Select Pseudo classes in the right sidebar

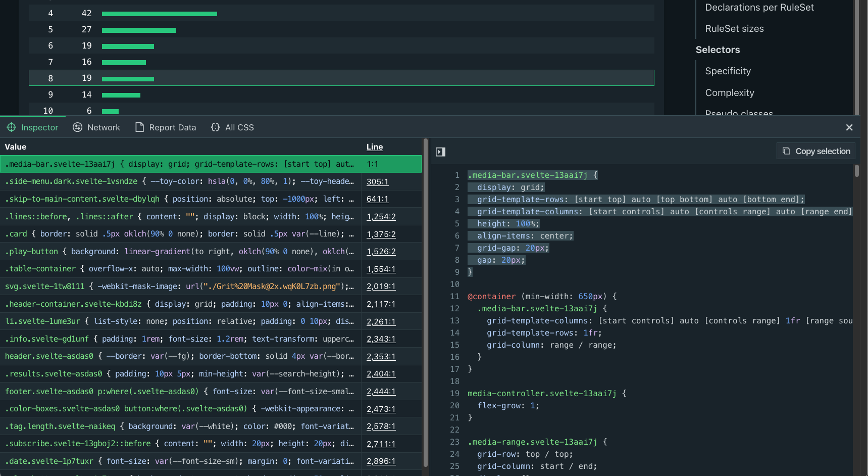point(739,113)
